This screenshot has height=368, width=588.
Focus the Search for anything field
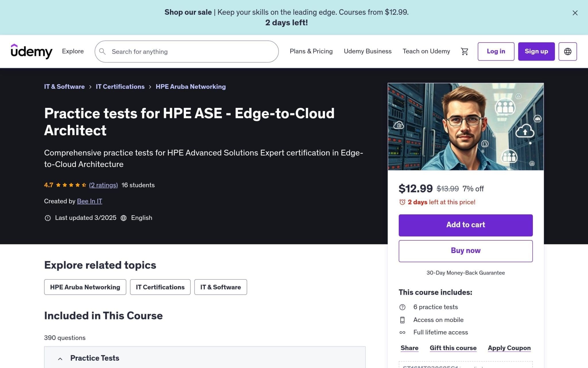pyautogui.click(x=187, y=51)
